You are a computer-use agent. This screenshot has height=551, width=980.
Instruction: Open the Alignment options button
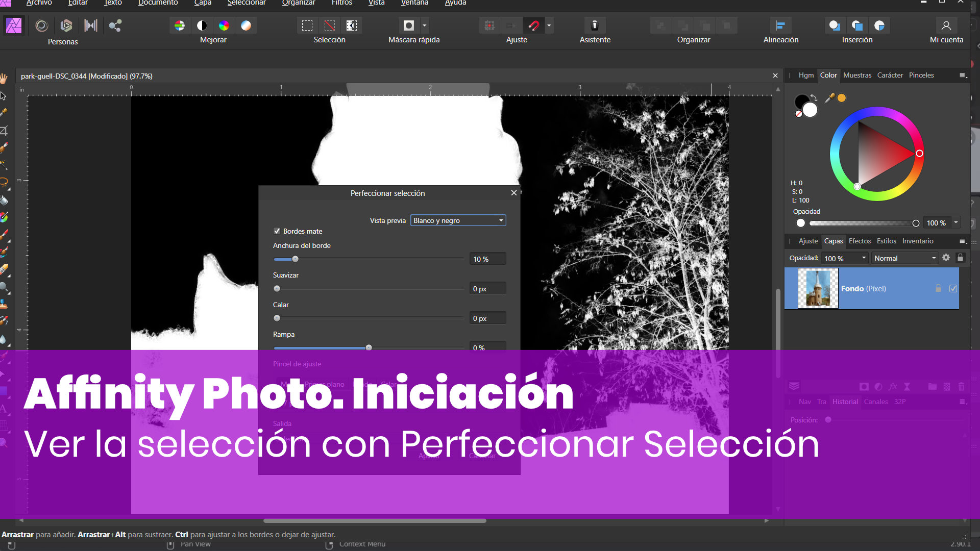(780, 26)
